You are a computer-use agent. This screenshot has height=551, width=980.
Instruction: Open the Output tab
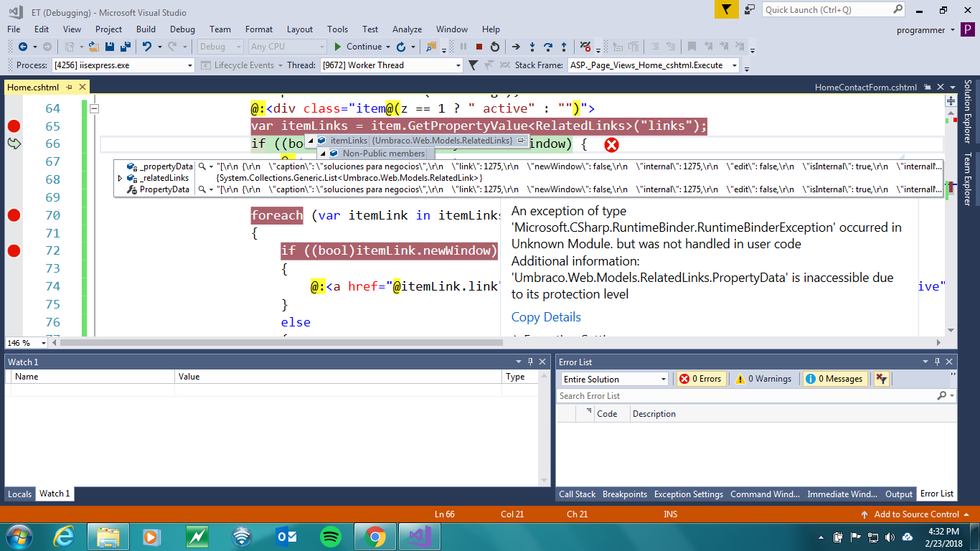point(899,494)
